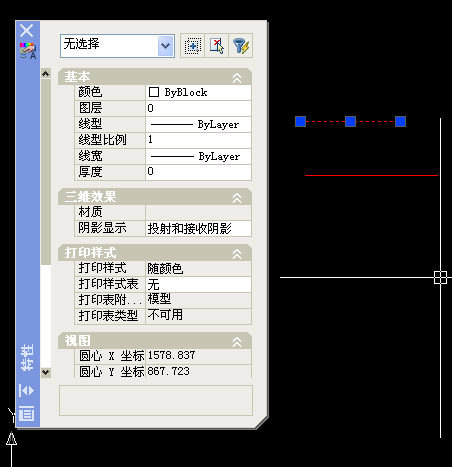This screenshot has height=467, width=452.
Task: Click the 颜色 property label
Action: tap(90, 92)
